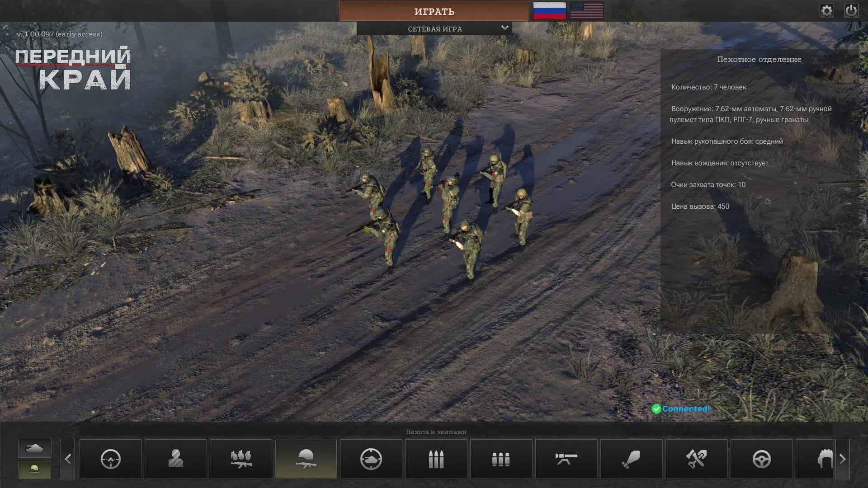Select the RPG rocket launcher unit icon
Image resolution: width=868 pixels, height=488 pixels.
click(631, 459)
